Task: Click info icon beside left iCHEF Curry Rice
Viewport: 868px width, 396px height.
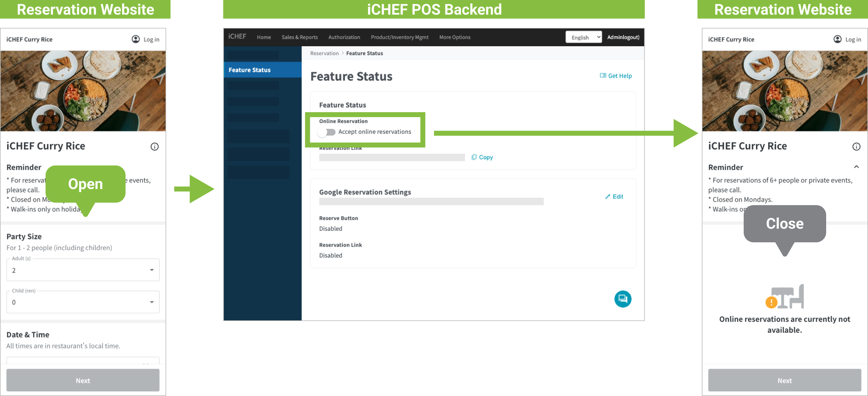Action: tap(154, 147)
